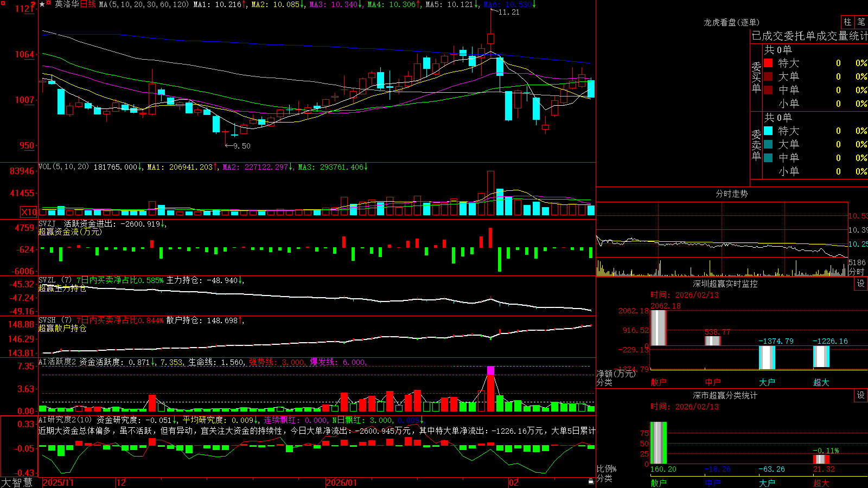
Task: Click the dark red 大单 buy-order color swatch
Action: coord(768,76)
